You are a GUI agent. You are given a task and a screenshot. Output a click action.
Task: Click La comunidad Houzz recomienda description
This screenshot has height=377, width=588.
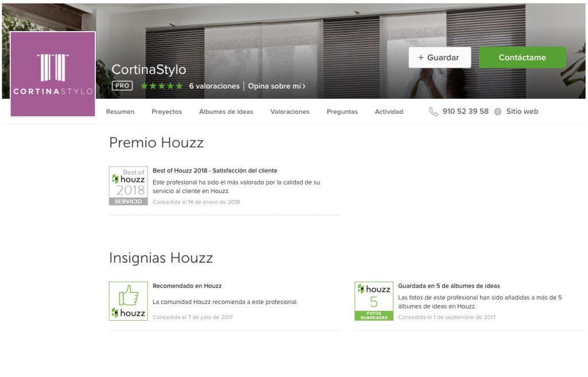click(x=225, y=302)
